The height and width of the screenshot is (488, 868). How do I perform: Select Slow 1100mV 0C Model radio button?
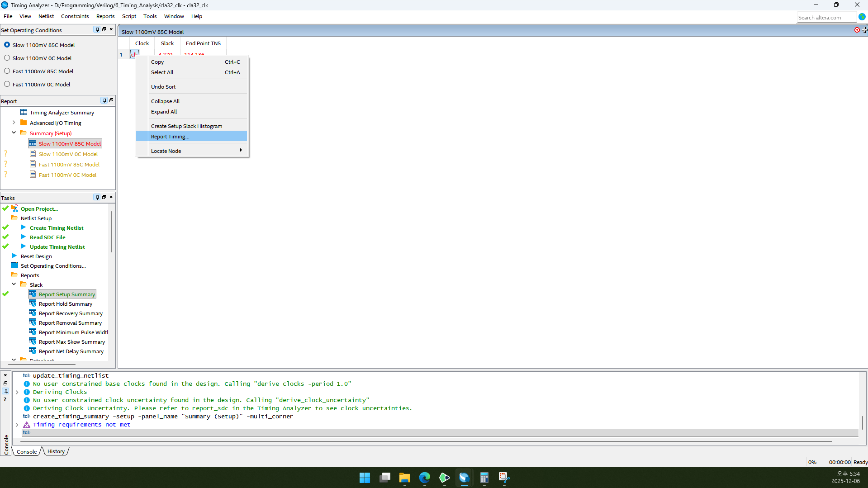pyautogui.click(x=7, y=58)
